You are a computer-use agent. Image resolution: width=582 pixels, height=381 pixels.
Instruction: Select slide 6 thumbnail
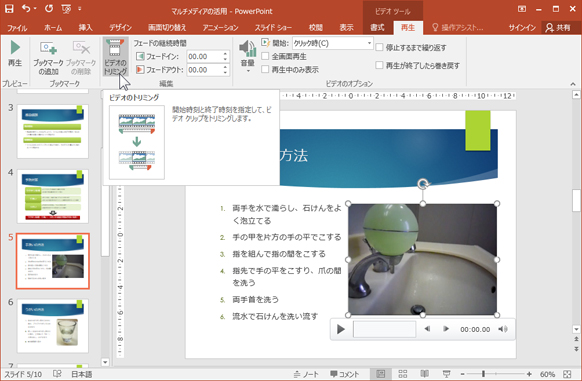pyautogui.click(x=53, y=326)
